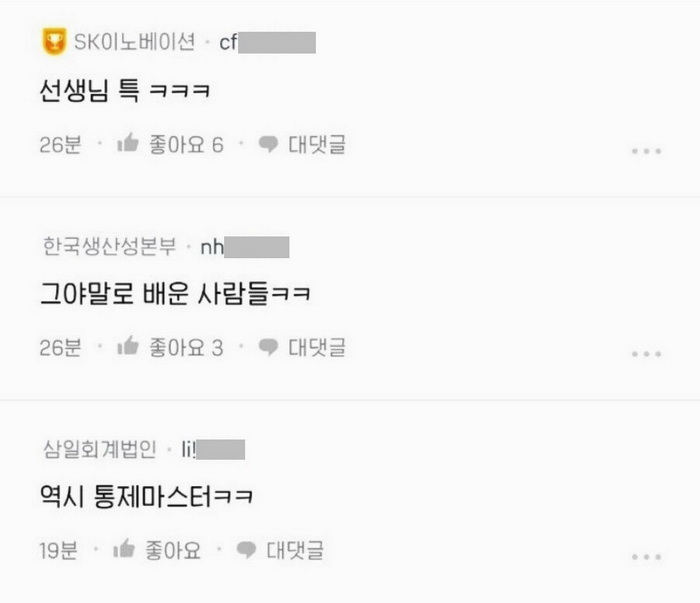Open the 삼일회계법인 company name link
This screenshot has width=700, height=603.
100,449
